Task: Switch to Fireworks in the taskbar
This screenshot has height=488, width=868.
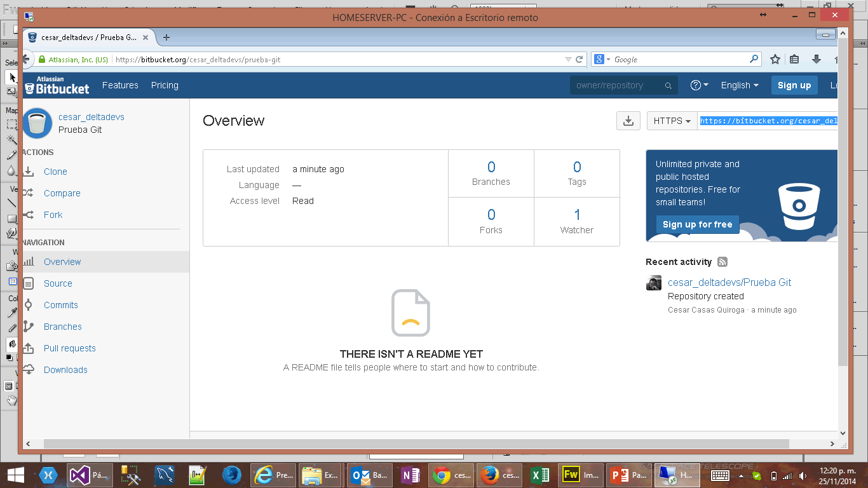Action: click(x=581, y=475)
